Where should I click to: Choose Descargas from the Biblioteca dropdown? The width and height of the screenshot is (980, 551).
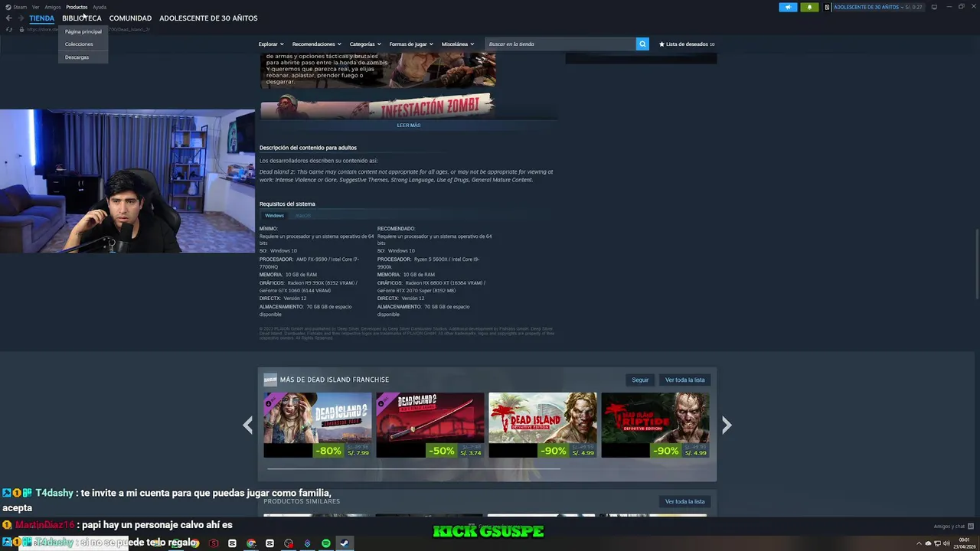(77, 57)
